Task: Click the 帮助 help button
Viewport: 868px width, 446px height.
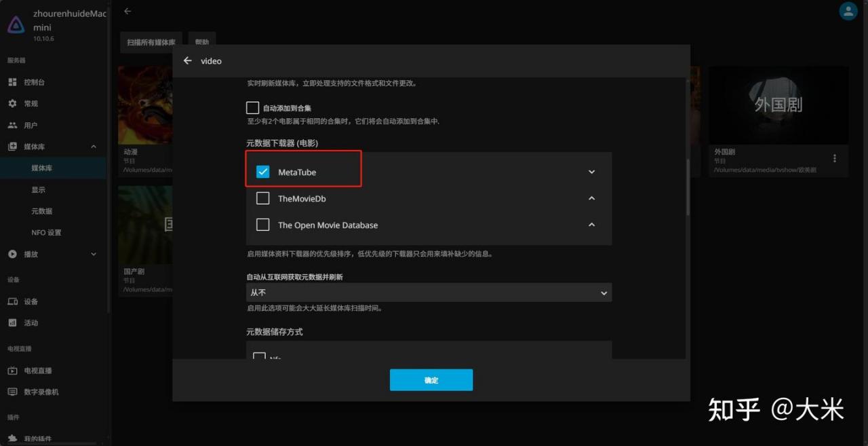Action: click(201, 42)
